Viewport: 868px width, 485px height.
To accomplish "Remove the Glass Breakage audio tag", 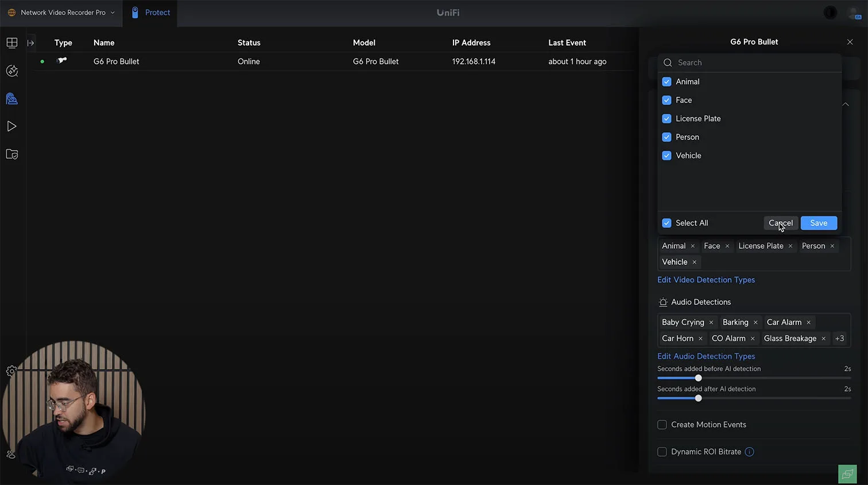I will (824, 338).
